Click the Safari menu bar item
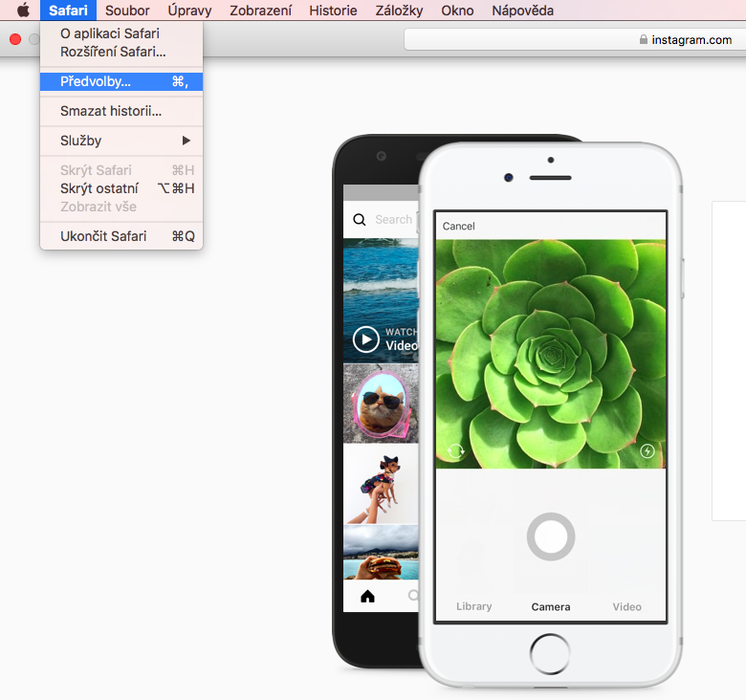Screen dimensions: 746x700 pos(68,10)
